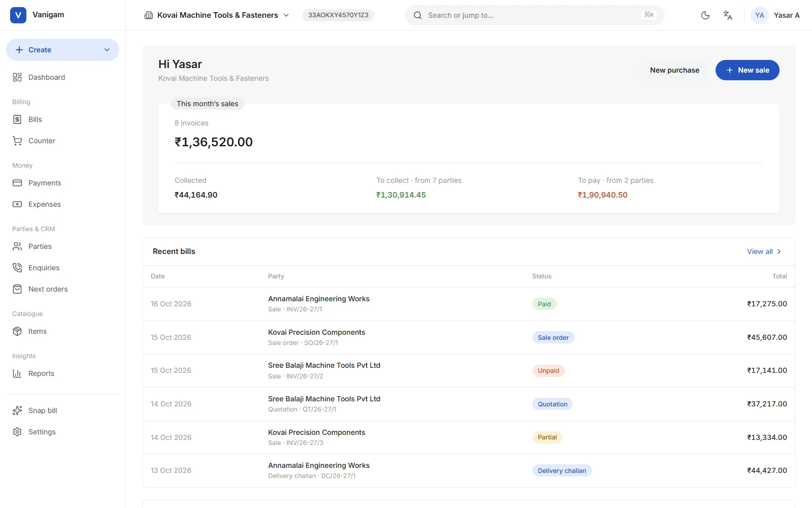Image resolution: width=812 pixels, height=508 pixels.
Task: Open invoice INV/26-27/1 row
Action: [x=469, y=304]
